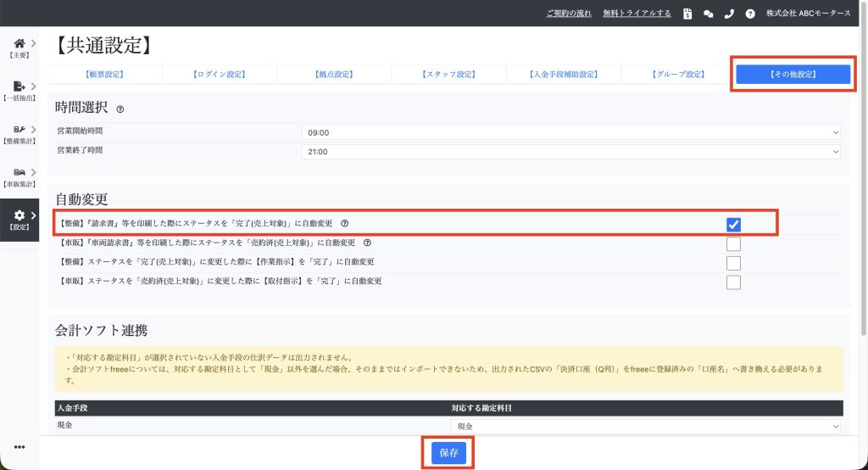The image size is (868, 470).
Task: Click the 【一括抽出】 export icon in sidebar
Action: (x=19, y=88)
